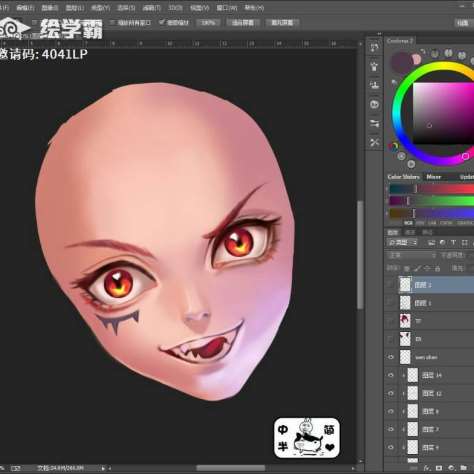Toggle visibility of 图层 1 layer
Image resolution: width=474 pixels, height=474 pixels.
pyautogui.click(x=390, y=303)
